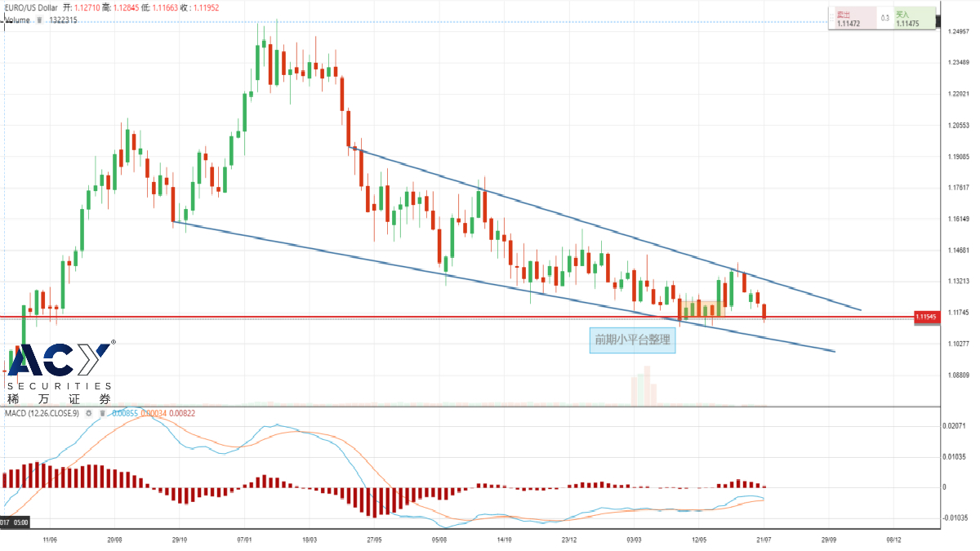Remove the MACD indicator with trash icon
Screen dimensions: 980x551
(102, 414)
